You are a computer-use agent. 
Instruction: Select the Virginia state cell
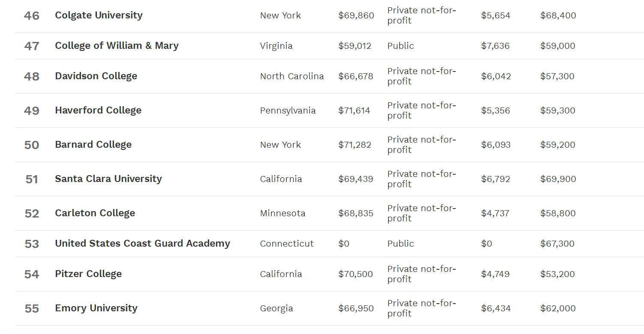click(x=276, y=46)
